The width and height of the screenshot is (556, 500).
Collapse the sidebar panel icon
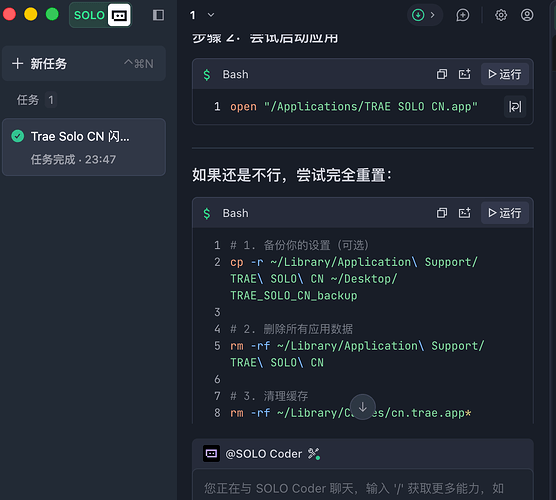pos(158,15)
